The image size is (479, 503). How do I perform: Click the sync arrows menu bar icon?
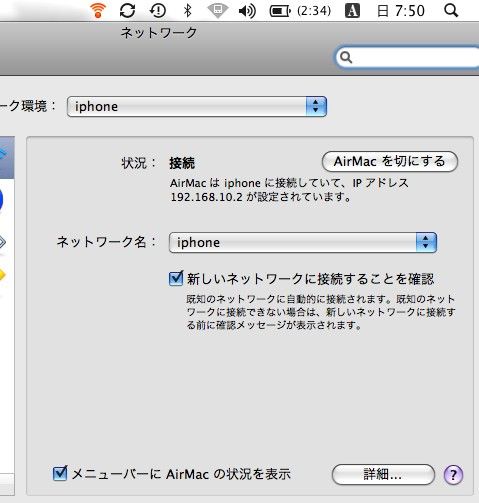coord(127,10)
